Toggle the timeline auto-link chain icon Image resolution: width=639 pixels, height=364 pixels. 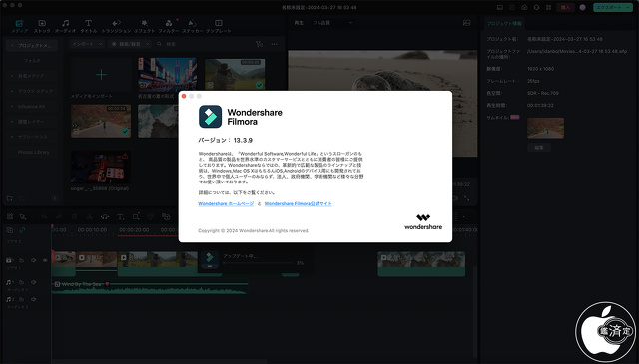22,230
